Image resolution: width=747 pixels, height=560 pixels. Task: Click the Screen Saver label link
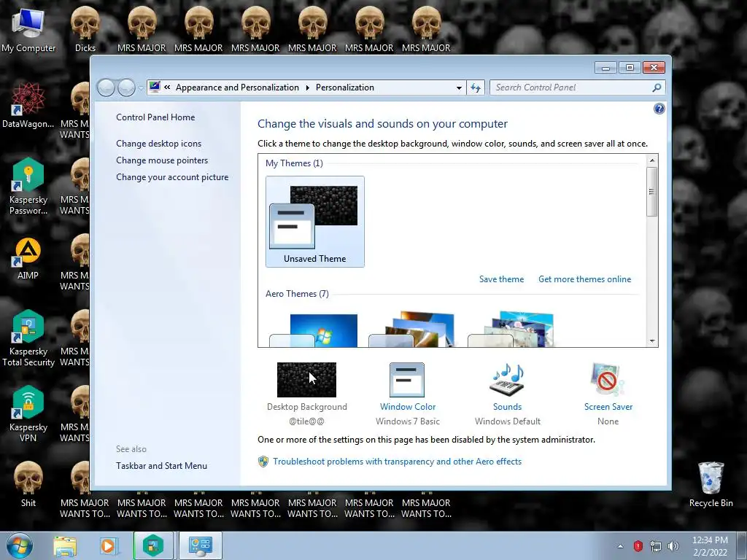tap(608, 407)
